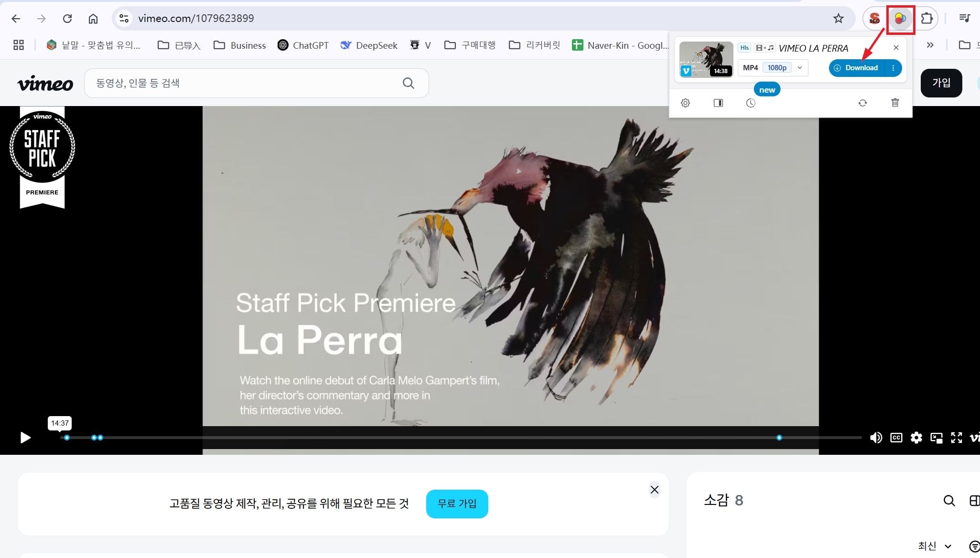Screen dimensions: 980x558
Task: Clear the list with the trash icon
Action: click(x=895, y=103)
